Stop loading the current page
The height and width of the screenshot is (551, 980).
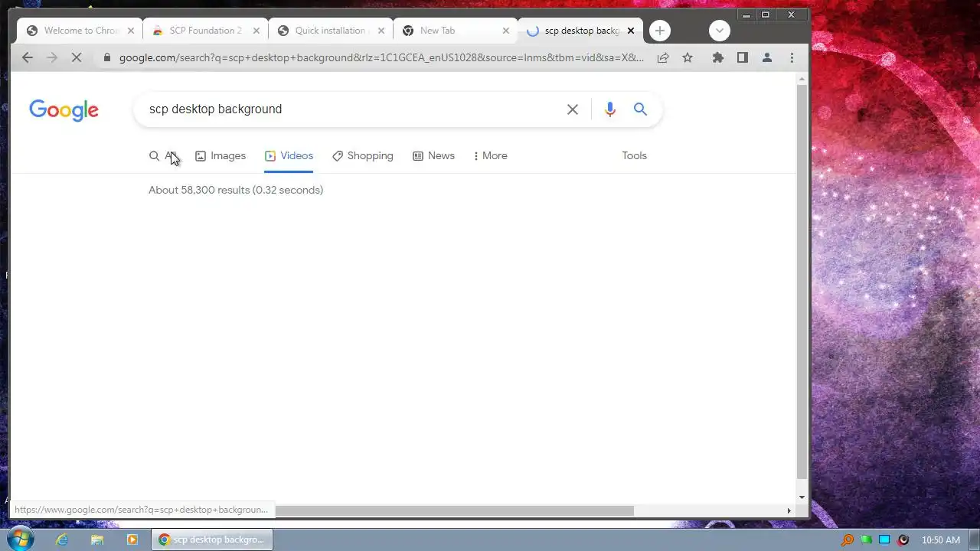click(x=77, y=57)
